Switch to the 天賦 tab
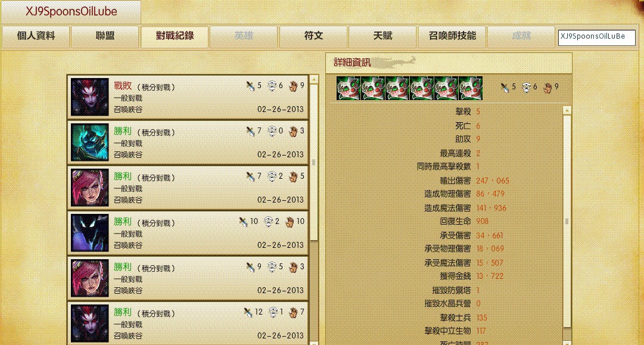This screenshot has height=345, width=644. [x=383, y=36]
